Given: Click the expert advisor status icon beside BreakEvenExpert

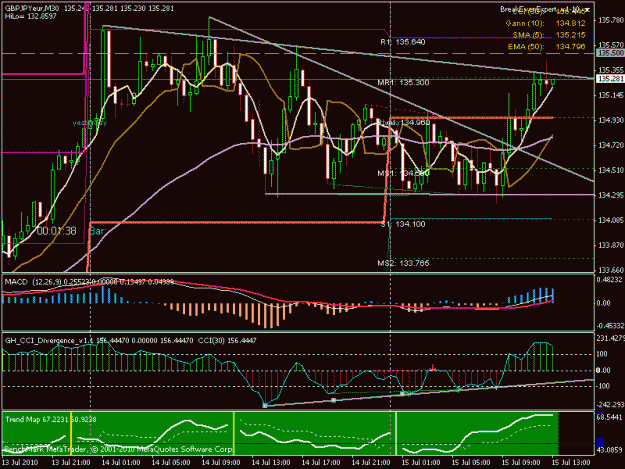Looking at the screenshot, I should [x=588, y=10].
